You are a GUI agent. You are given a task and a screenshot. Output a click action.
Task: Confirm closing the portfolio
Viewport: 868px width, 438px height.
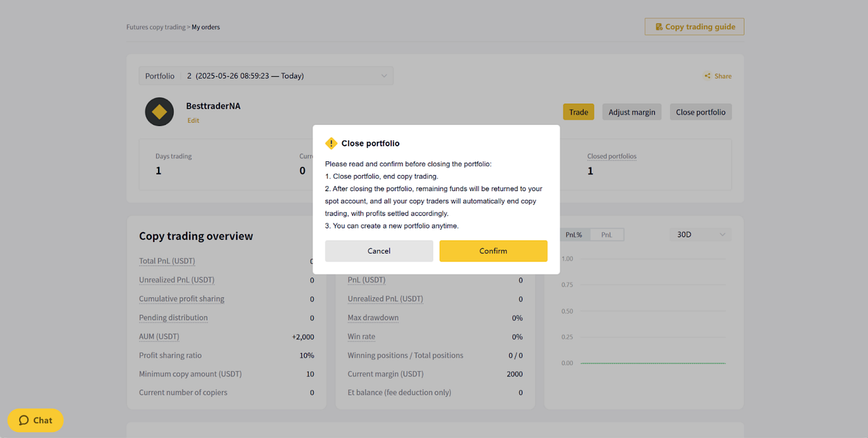[494, 251]
